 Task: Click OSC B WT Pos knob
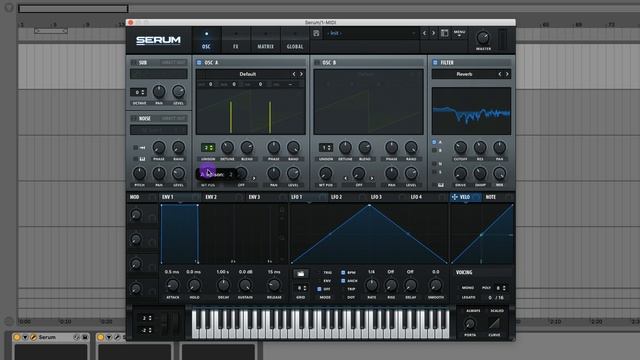point(326,173)
